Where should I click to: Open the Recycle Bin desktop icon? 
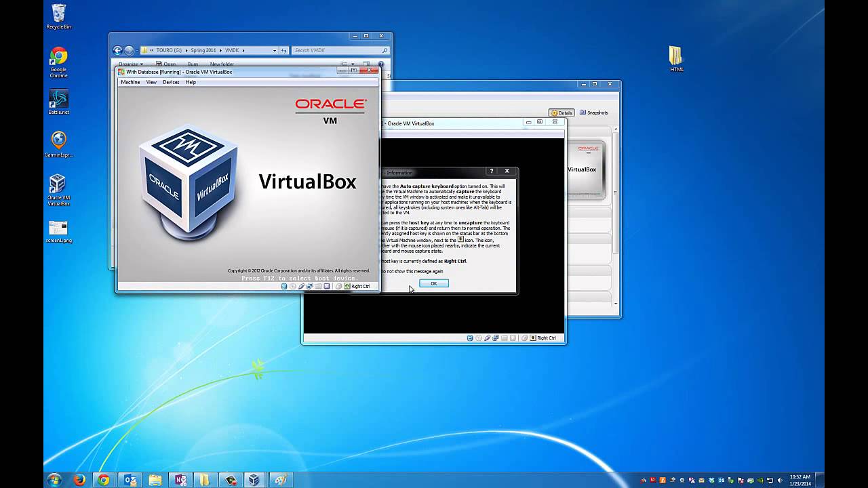58,16
